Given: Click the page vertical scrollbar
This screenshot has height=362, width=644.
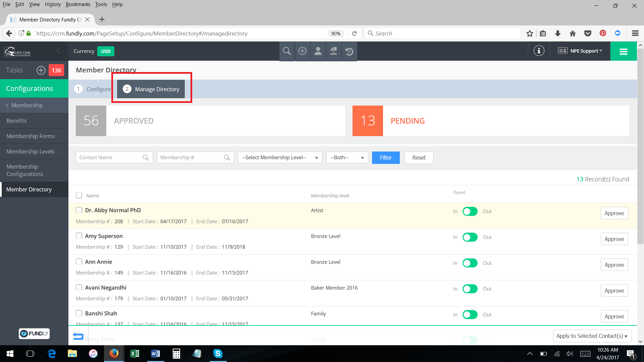Looking at the screenshot, I should point(640,146).
